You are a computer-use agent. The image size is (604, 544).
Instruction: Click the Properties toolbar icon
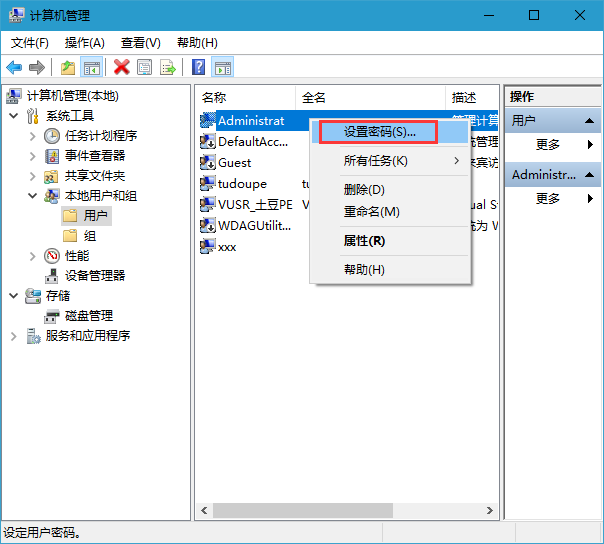[x=144, y=67]
